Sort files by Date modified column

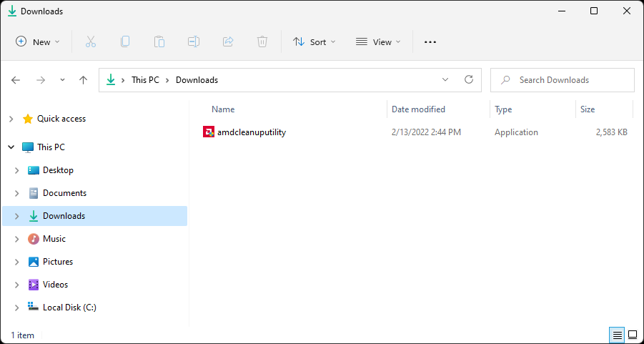(418, 109)
